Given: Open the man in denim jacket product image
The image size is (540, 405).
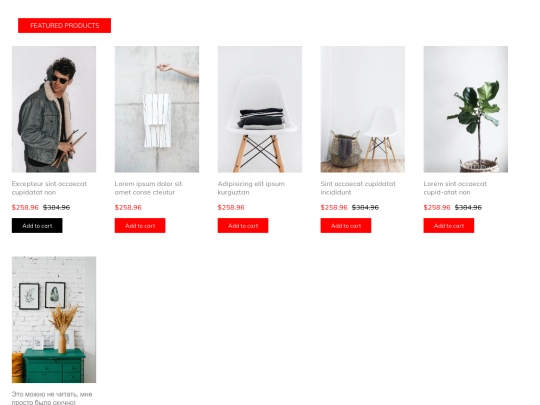Looking at the screenshot, I should 54,109.
